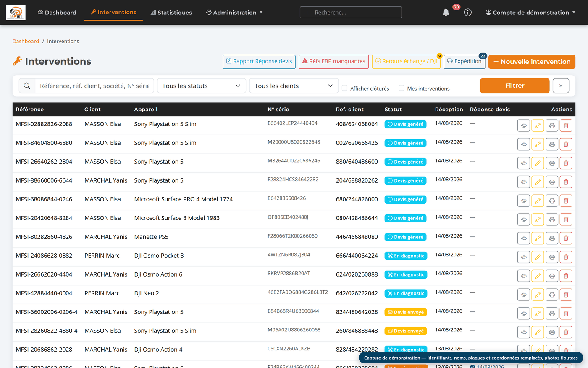Open the Tous les statuts dropdown
This screenshot has height=368, width=588.
[202, 86]
